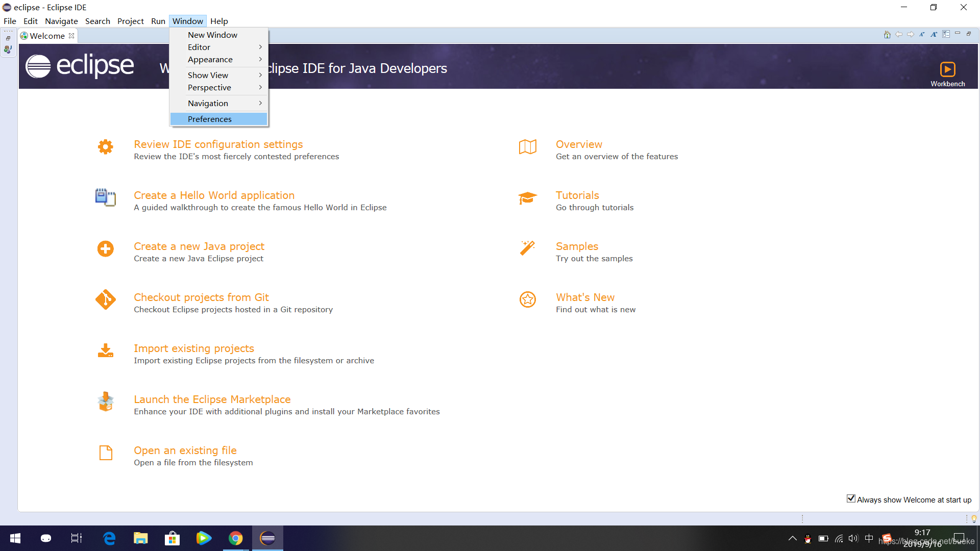
Task: Click the Navigate Forward arrow in Welcome toolbar
Action: click(x=911, y=35)
